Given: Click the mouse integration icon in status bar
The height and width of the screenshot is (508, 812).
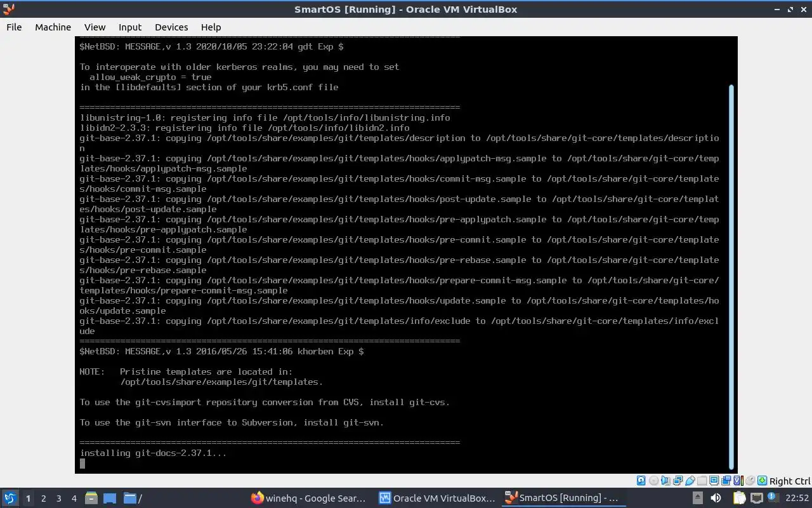Looking at the screenshot, I should (750, 481).
